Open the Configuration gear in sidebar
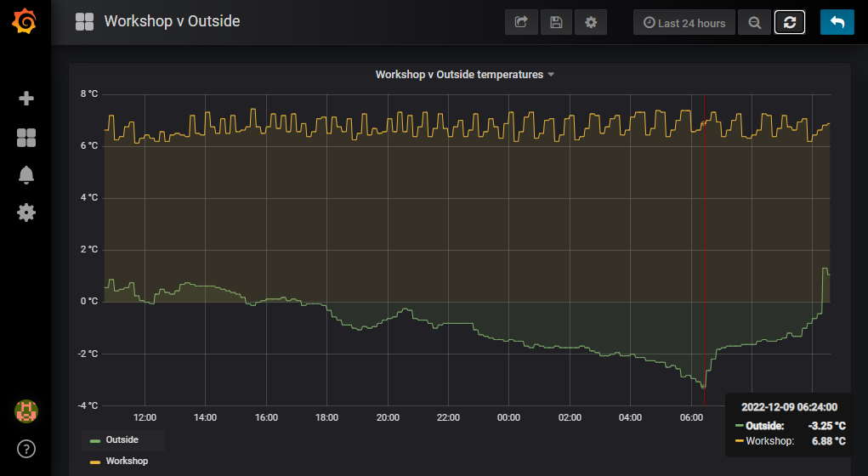Screen dimensions: 868x476 pyautogui.click(x=26, y=212)
